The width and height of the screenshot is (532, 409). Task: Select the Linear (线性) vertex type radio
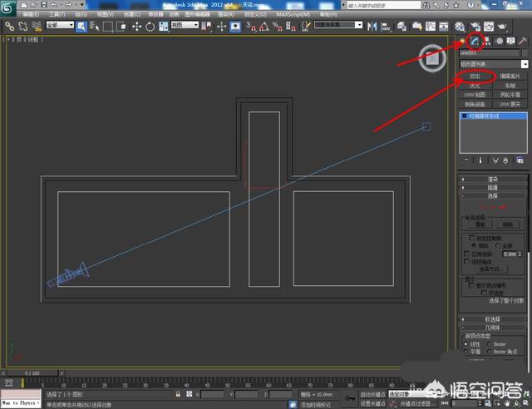pos(465,344)
